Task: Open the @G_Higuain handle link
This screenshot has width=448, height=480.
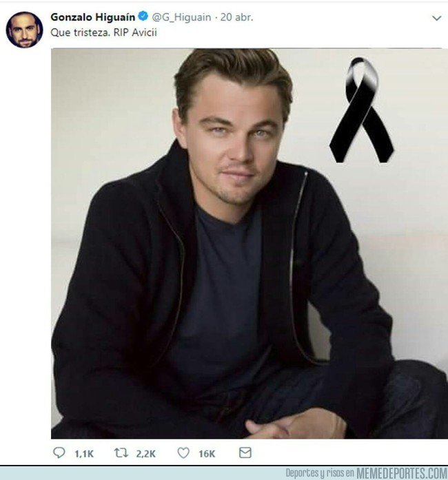Action: point(181,17)
